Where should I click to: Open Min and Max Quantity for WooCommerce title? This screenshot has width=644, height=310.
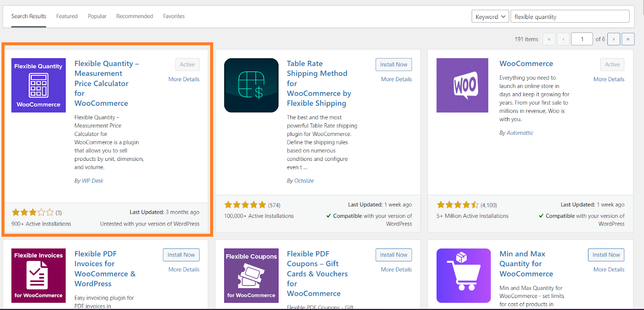[526, 264]
